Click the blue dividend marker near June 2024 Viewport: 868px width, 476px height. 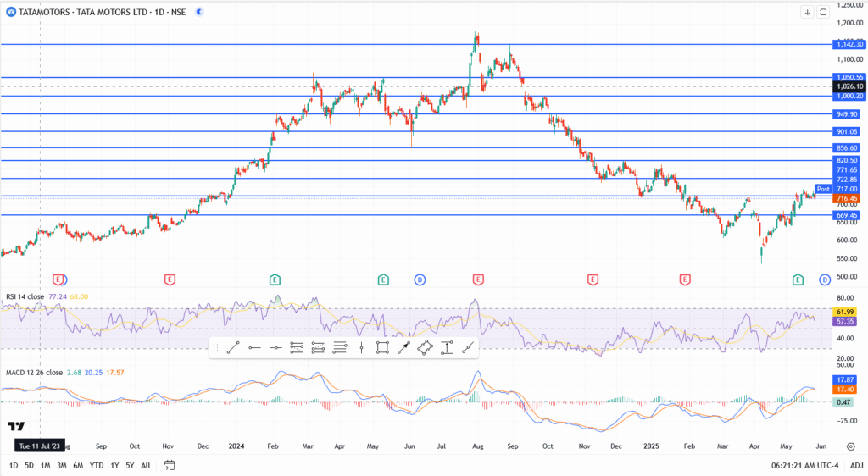pyautogui.click(x=420, y=280)
